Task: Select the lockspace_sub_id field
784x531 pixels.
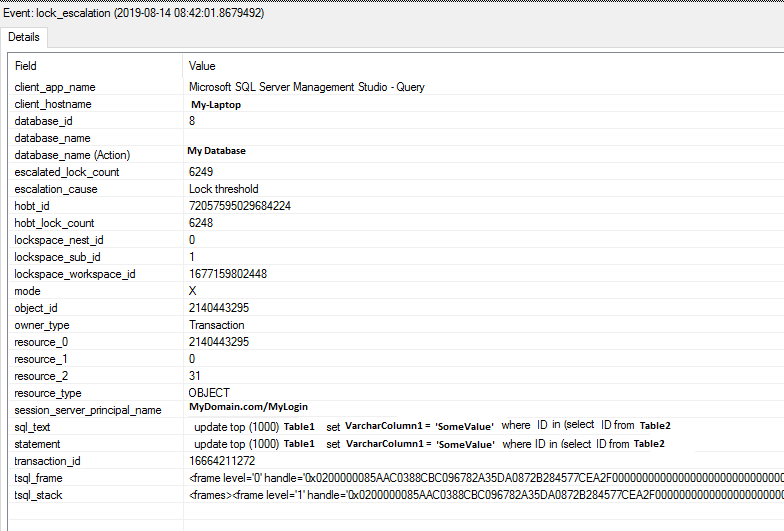Action: [58, 257]
